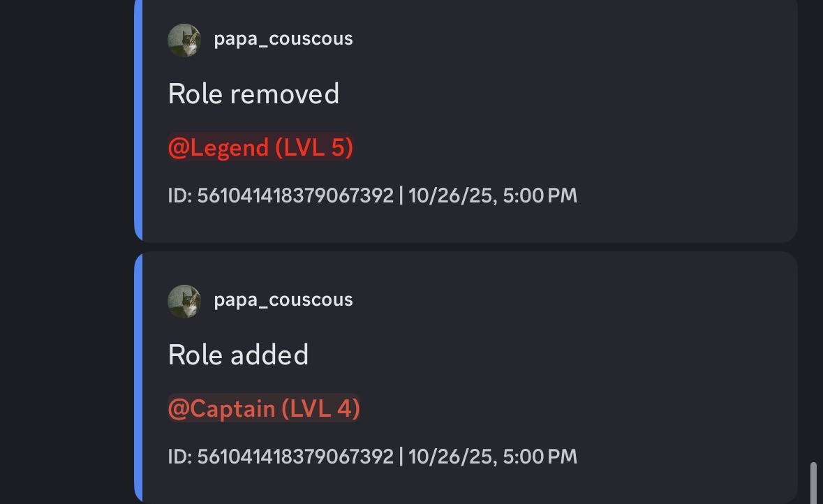
Task: Click the @Captain (LVL 4) role mention
Action: pos(264,408)
